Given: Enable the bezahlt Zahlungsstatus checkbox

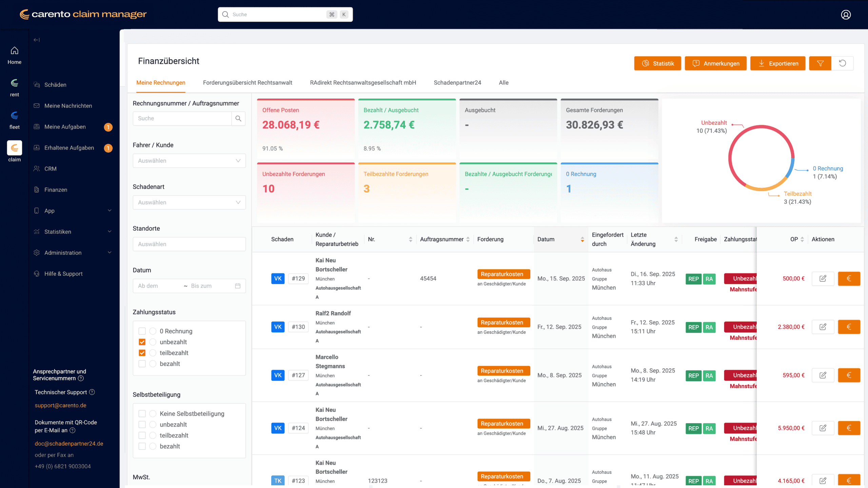Looking at the screenshot, I should point(142,364).
